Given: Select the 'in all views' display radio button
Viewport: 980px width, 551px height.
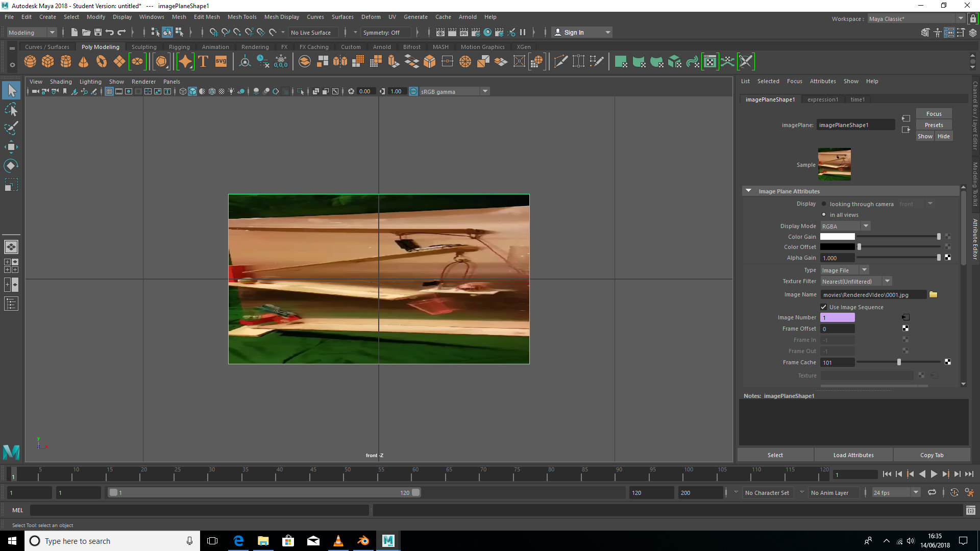Looking at the screenshot, I should (824, 214).
